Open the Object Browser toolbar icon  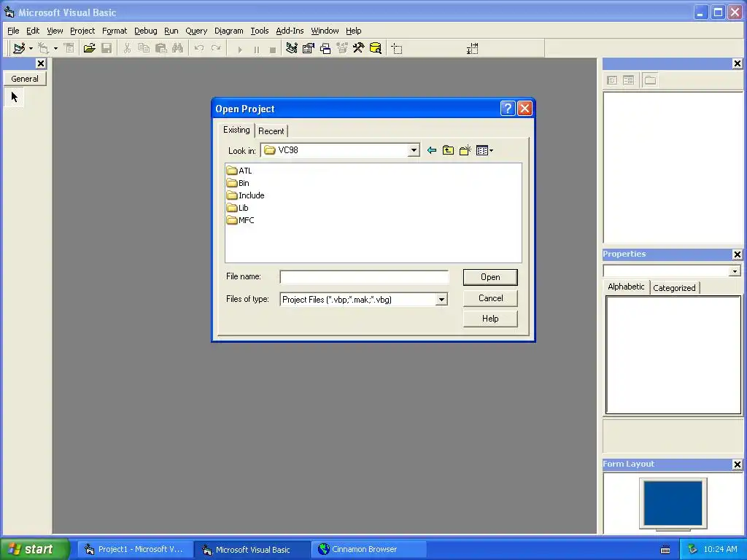[x=342, y=48]
